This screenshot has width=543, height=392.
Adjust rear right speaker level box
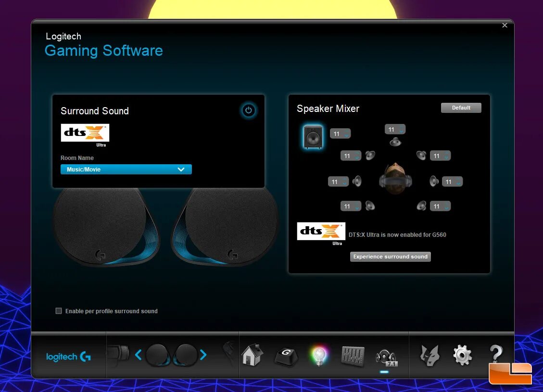point(440,206)
